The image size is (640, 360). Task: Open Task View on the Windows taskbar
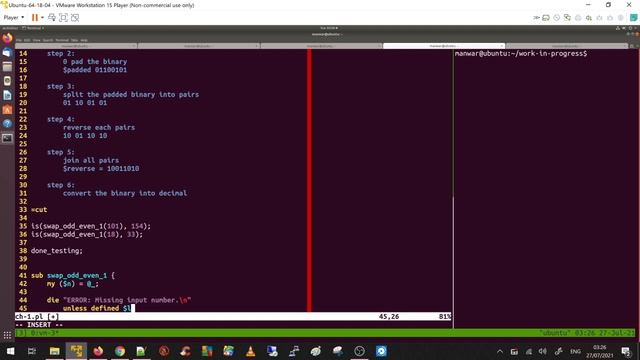(x=32, y=351)
